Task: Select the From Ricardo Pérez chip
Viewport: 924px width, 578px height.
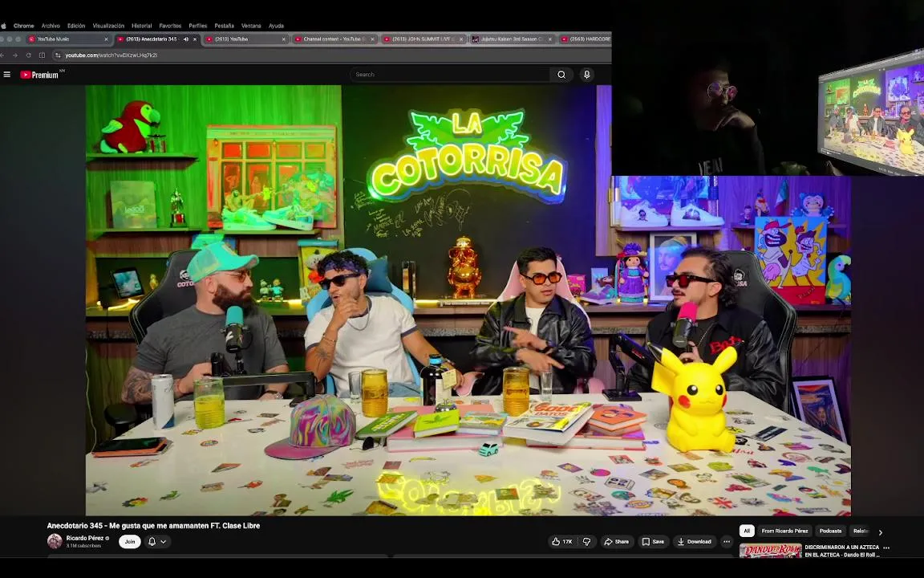Action: coord(784,531)
